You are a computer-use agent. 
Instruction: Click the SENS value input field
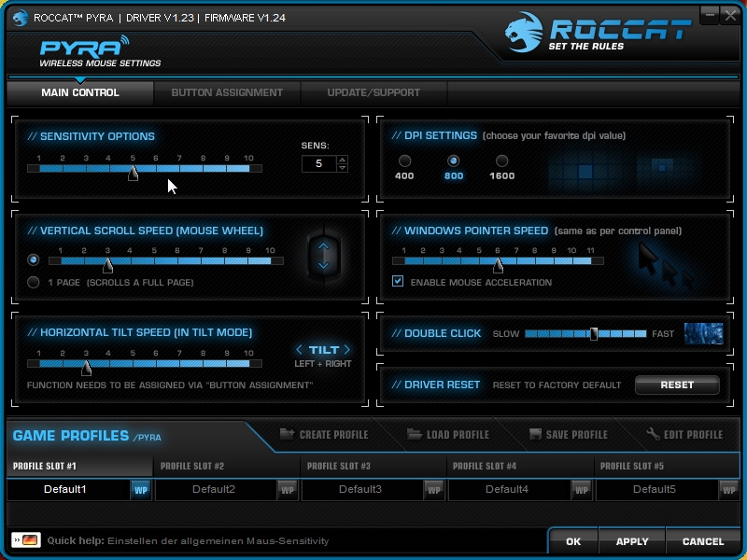tap(318, 164)
